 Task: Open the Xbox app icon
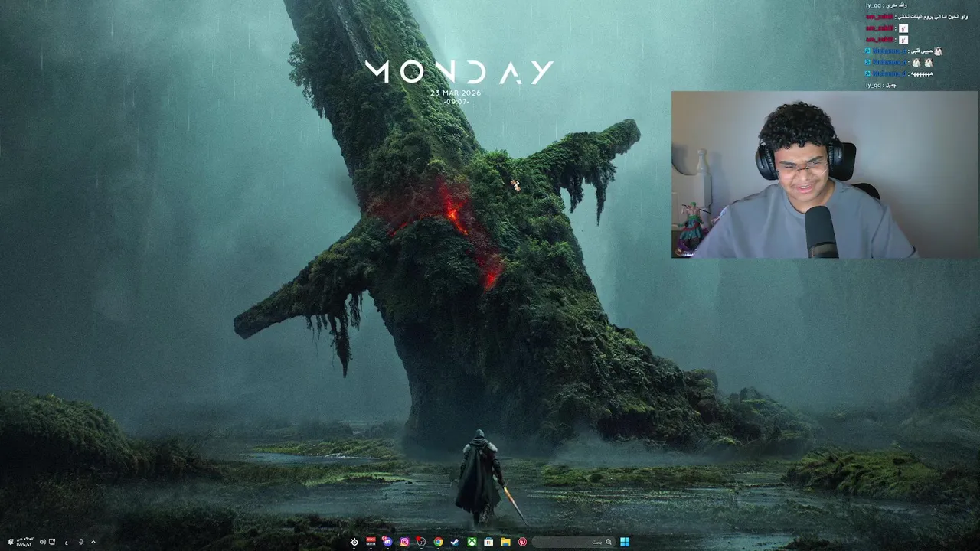(x=472, y=542)
